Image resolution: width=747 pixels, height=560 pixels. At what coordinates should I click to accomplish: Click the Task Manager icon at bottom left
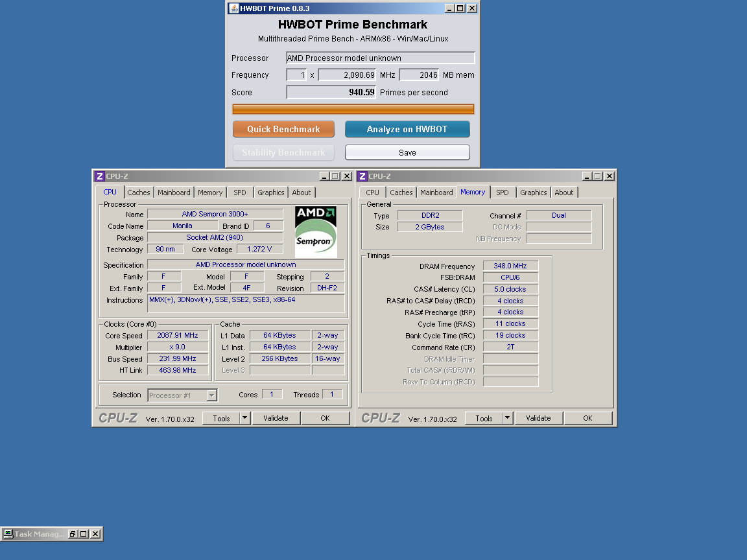[x=8, y=534]
